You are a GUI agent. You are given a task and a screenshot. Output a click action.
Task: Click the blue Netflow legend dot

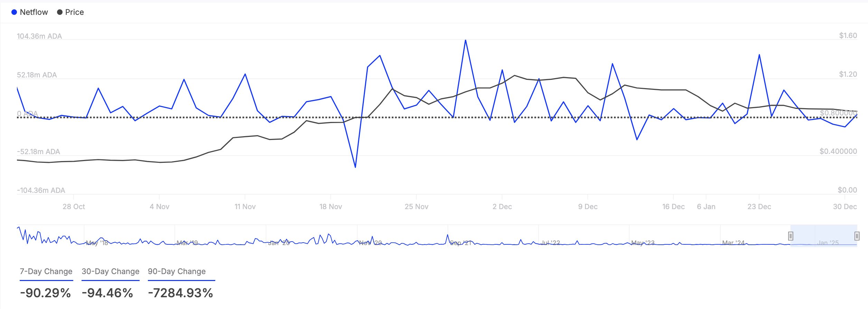pyautogui.click(x=14, y=12)
